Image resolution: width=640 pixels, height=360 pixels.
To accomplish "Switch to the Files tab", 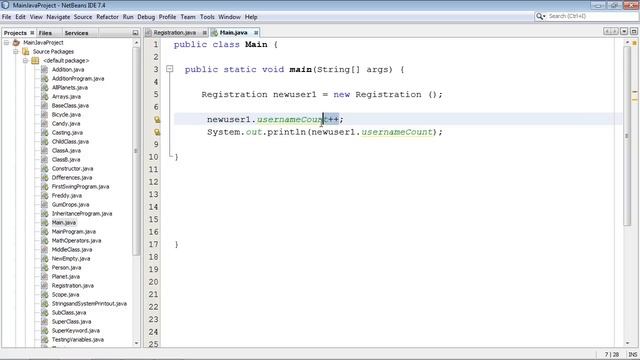I will pyautogui.click(x=45, y=33).
